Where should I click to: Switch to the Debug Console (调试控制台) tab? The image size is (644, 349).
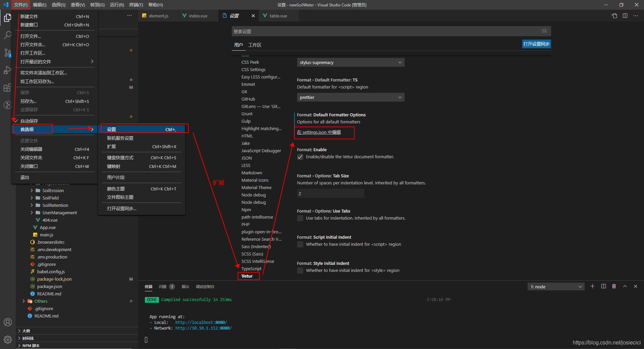coord(205,287)
